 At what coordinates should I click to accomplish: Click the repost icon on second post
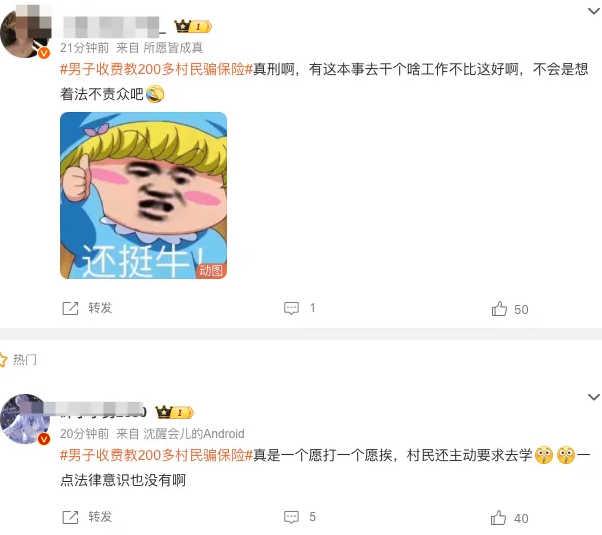[x=70, y=517]
